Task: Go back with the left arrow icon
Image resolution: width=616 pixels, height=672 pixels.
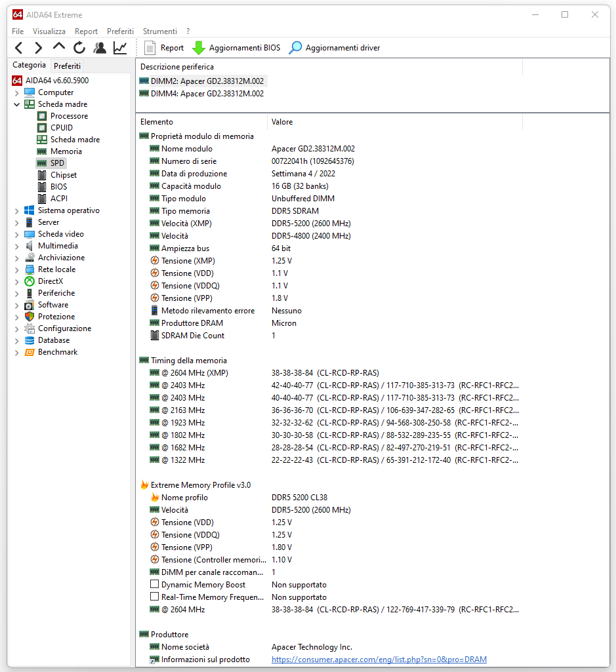Action: pyautogui.click(x=18, y=48)
